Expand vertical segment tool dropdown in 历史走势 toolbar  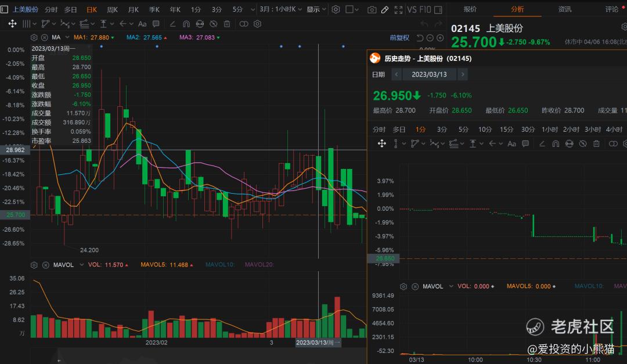[x=404, y=143]
